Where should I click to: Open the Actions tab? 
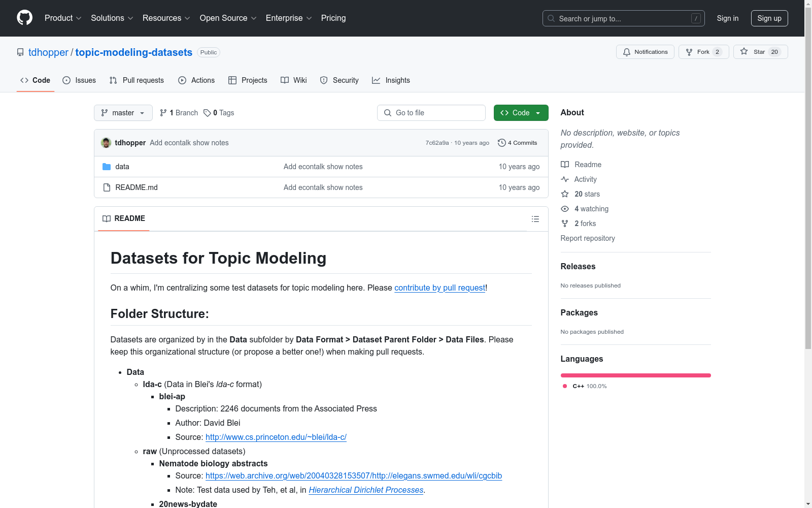(x=196, y=80)
